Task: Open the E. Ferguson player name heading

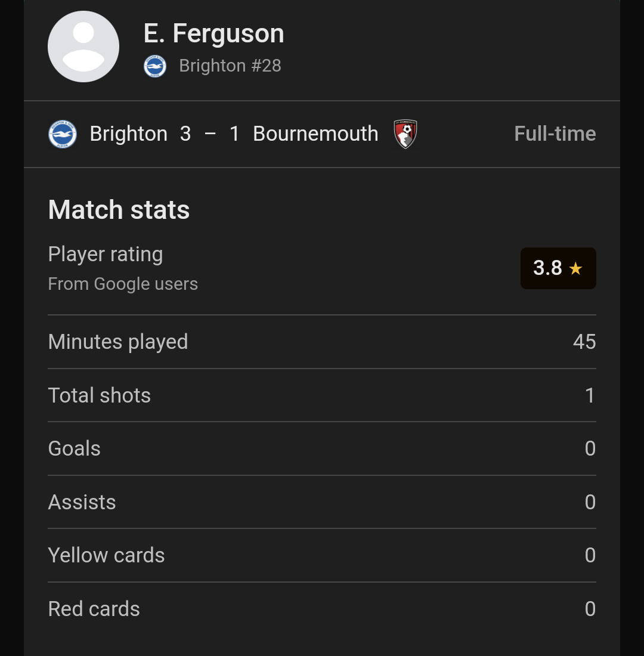Action: pos(214,33)
